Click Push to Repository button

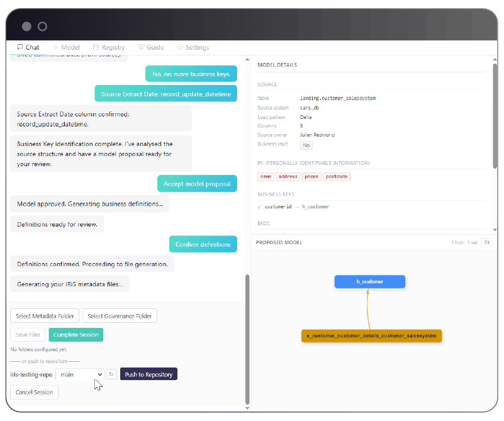(x=149, y=374)
